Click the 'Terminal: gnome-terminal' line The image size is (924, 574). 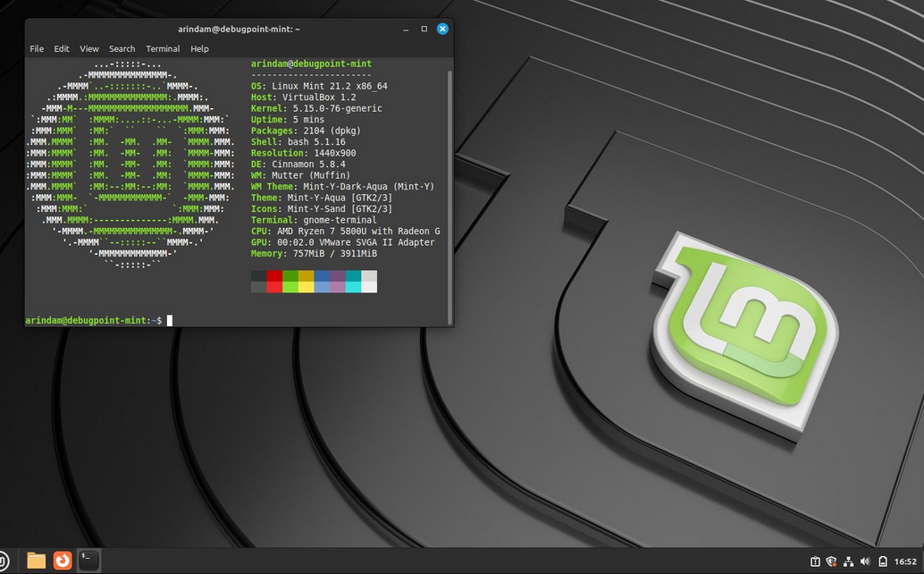click(314, 221)
